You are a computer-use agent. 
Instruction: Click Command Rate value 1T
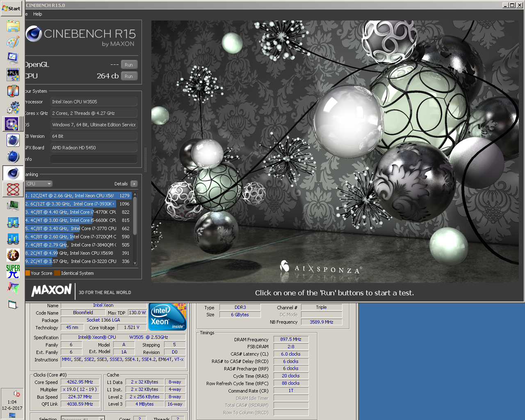point(291,390)
